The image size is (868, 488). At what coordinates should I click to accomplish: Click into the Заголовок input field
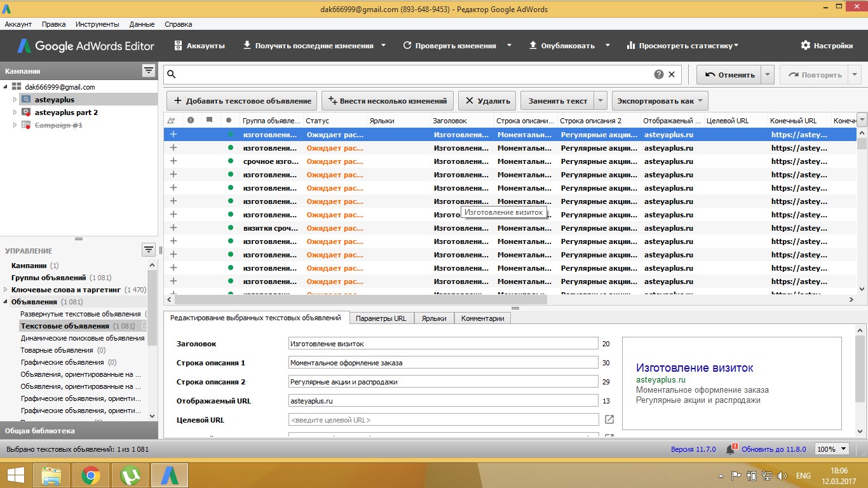[x=443, y=344]
